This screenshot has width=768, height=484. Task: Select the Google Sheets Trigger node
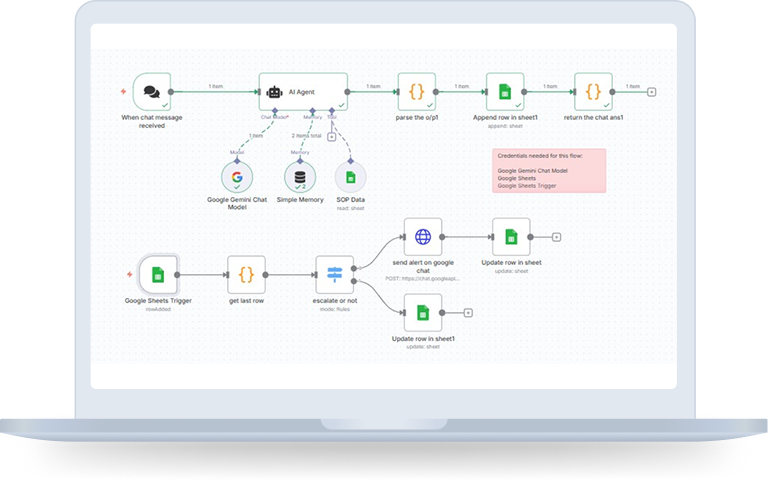[x=157, y=274]
